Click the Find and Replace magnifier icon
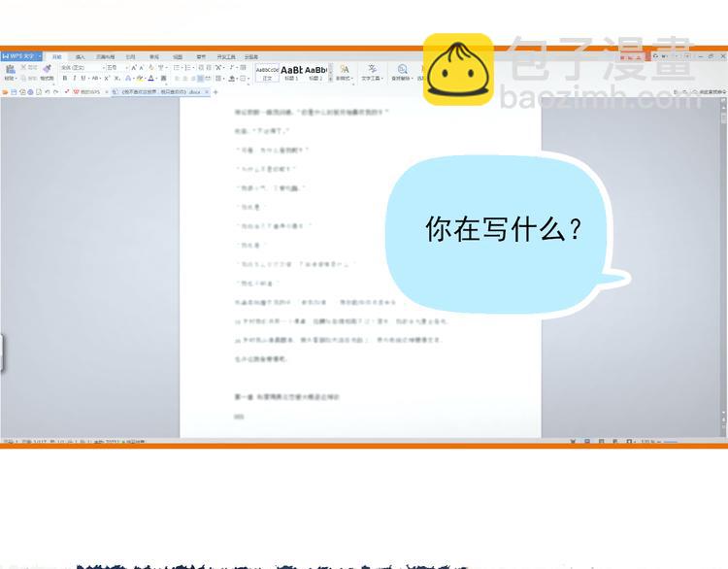The image size is (728, 569). (x=402, y=69)
